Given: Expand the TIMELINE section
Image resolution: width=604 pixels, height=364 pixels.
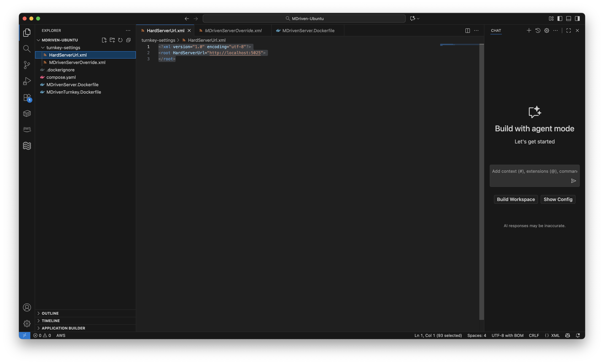Looking at the screenshot, I should [x=51, y=321].
